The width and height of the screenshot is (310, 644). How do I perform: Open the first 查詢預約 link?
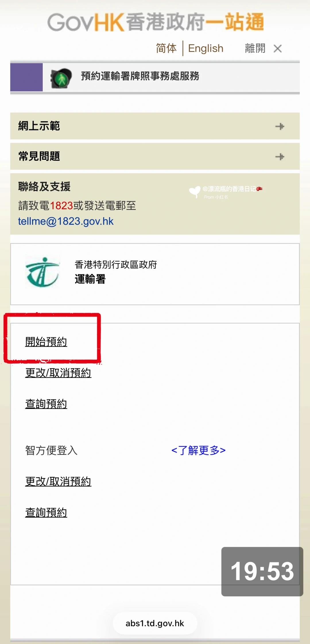(46, 404)
